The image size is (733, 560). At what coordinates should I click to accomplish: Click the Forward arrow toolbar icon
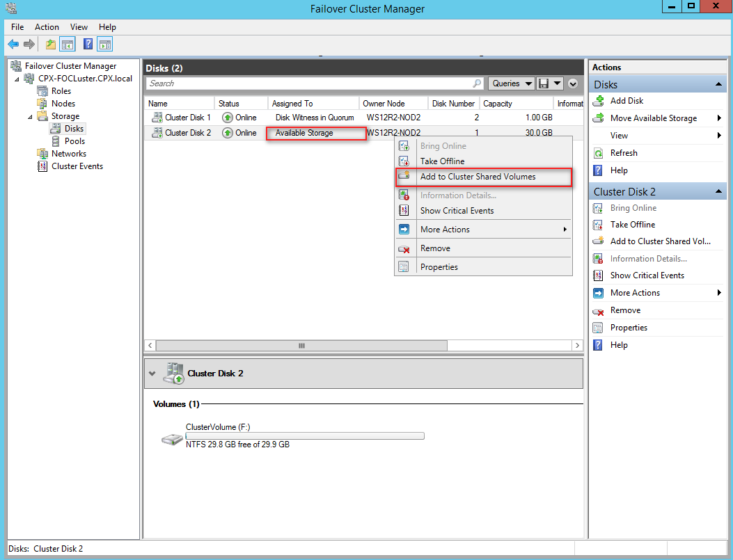point(29,45)
